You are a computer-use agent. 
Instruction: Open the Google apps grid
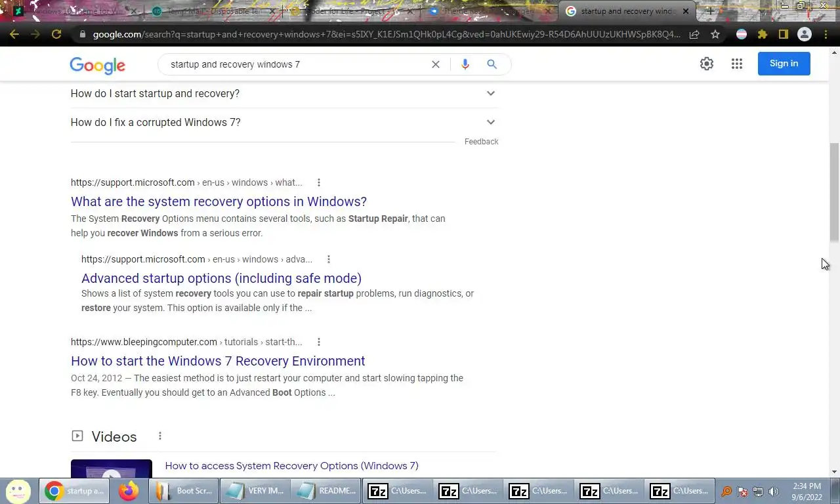click(x=737, y=64)
